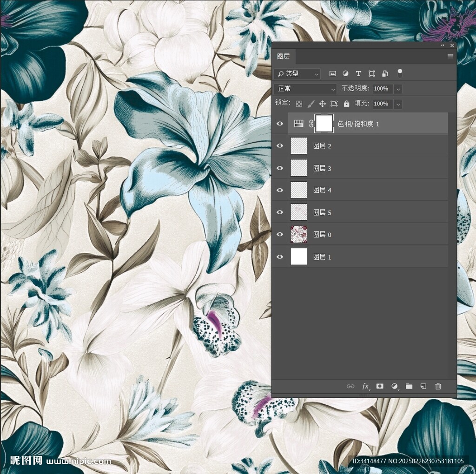Select layer 图层 3 by name
This screenshot has width=476, height=474.
pos(322,168)
